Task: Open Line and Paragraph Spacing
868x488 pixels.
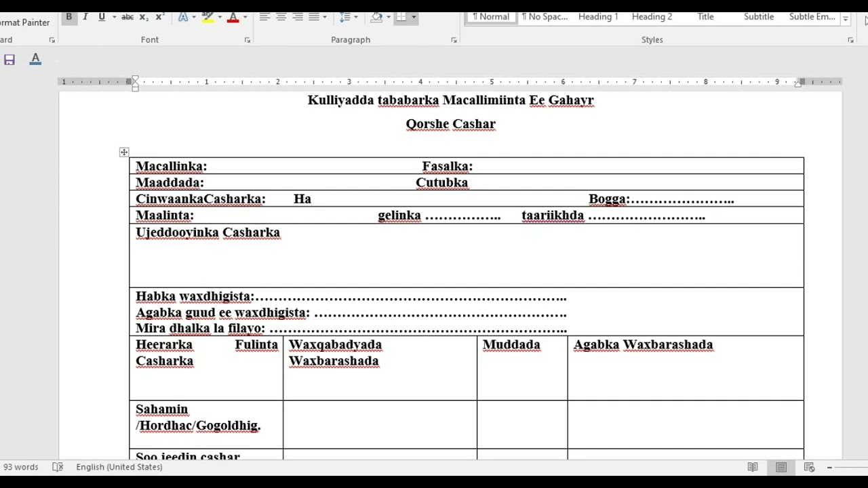Action: click(345, 17)
